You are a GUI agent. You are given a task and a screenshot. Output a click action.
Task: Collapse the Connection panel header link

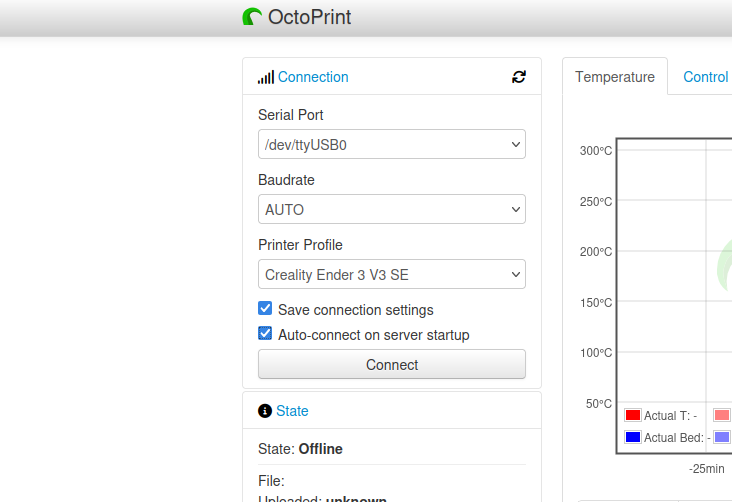pos(313,77)
